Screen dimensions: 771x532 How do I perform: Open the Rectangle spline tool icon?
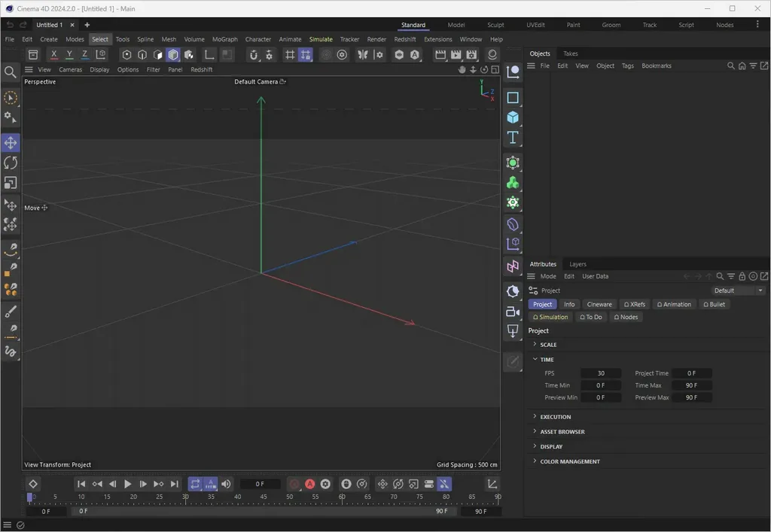pyautogui.click(x=513, y=97)
